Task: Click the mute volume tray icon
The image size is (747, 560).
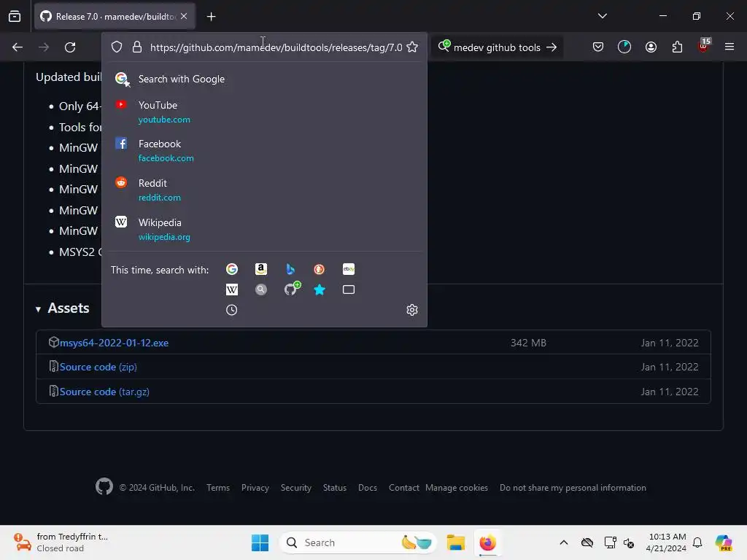Action: pos(629,542)
